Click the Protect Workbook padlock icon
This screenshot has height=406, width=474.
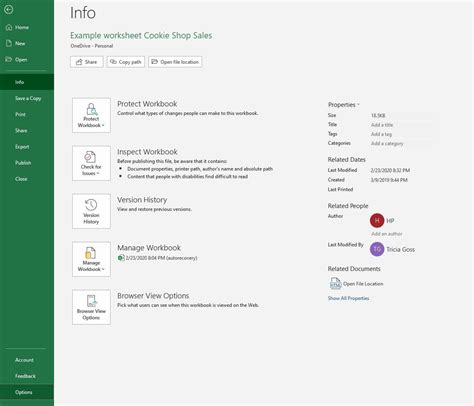[x=91, y=109]
